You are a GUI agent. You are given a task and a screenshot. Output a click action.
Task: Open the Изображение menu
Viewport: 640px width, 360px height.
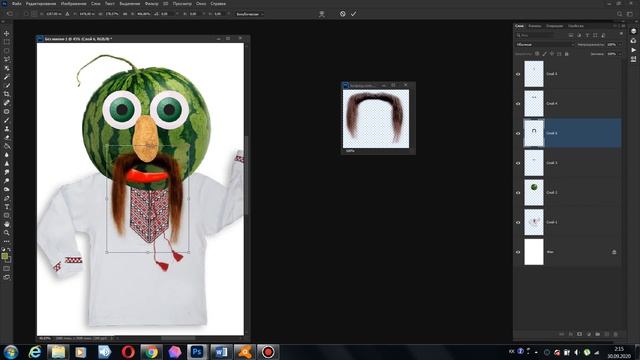point(73,4)
